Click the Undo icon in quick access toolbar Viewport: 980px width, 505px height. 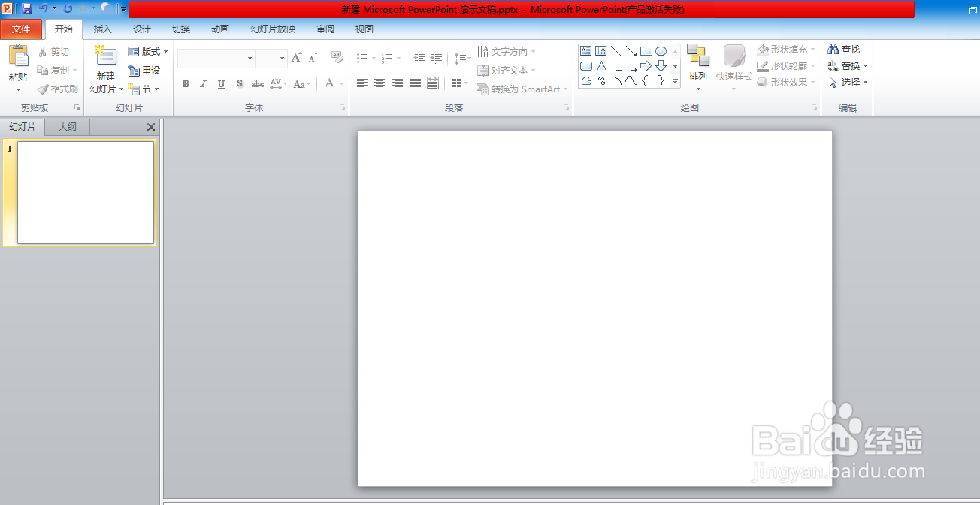pyautogui.click(x=44, y=8)
